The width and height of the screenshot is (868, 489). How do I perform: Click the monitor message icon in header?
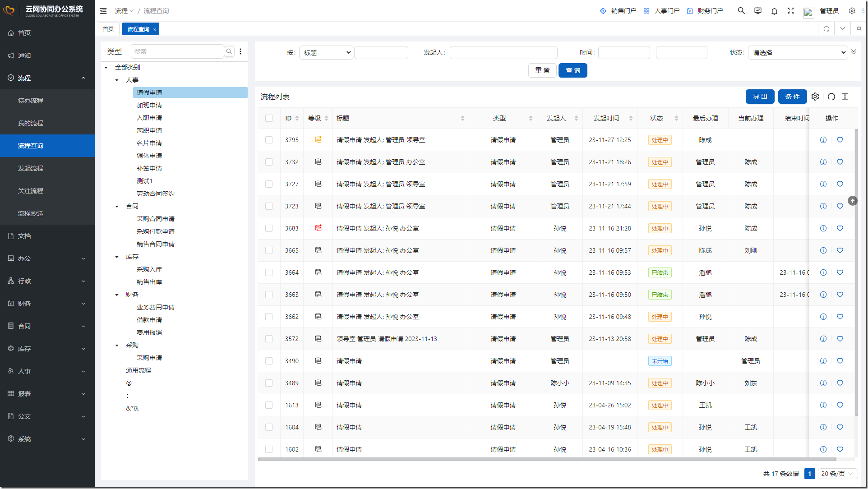pyautogui.click(x=758, y=11)
